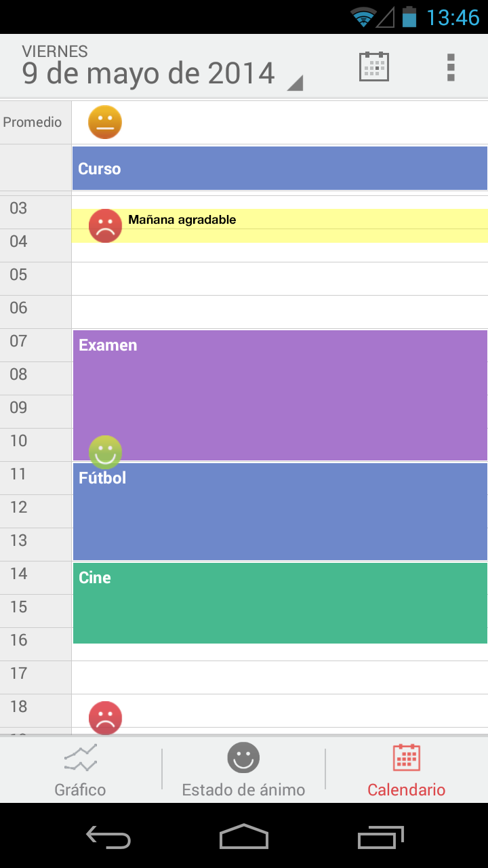Open the green Cine event
This screenshot has height=868, width=488.
[279, 604]
